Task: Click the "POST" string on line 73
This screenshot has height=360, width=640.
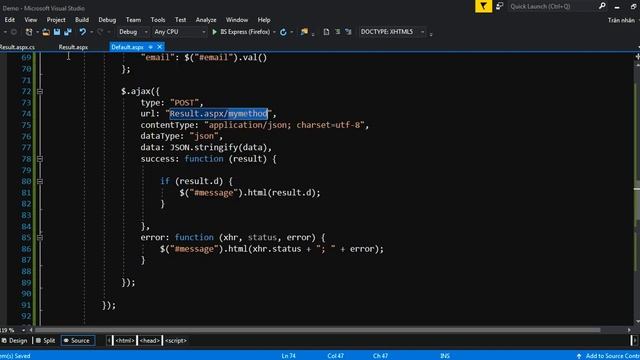Action: [x=184, y=102]
